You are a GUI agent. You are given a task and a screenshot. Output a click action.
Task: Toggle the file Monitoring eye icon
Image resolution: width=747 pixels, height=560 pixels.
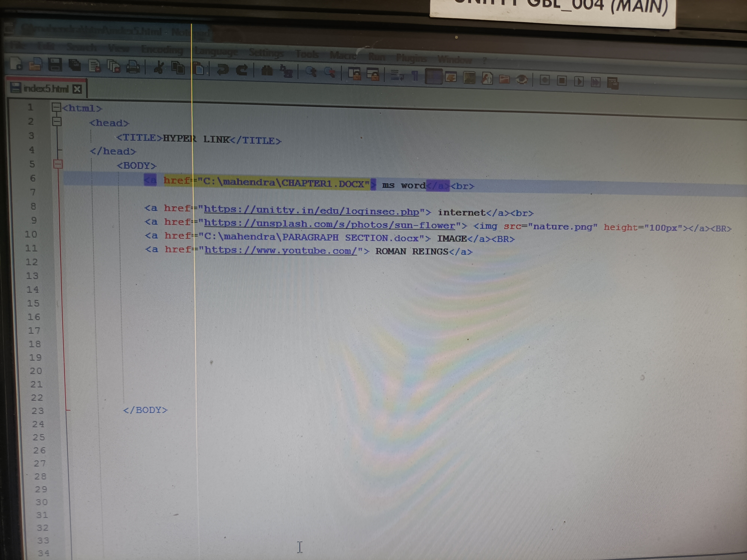[522, 80]
